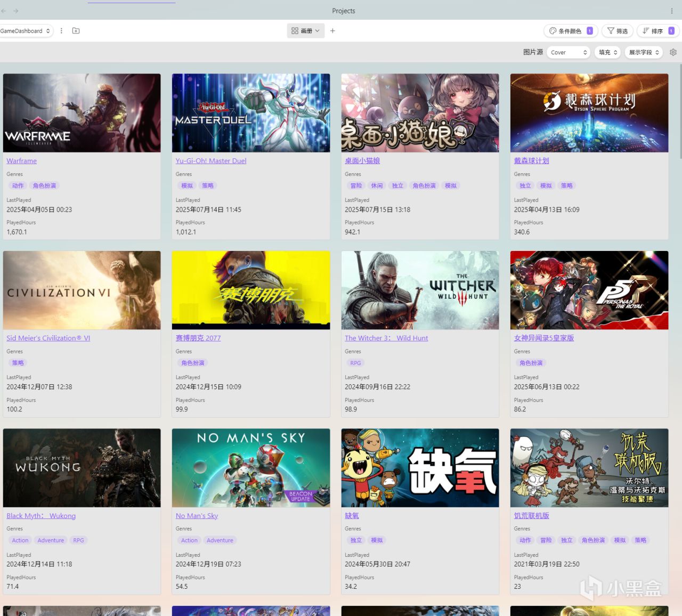Click the RPG tag on Witcher 3 card

[x=355, y=363]
